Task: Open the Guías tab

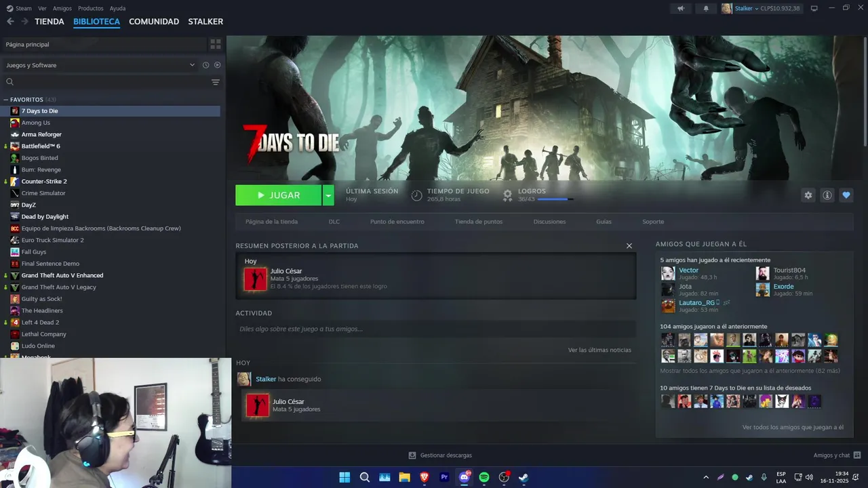Action: (604, 222)
